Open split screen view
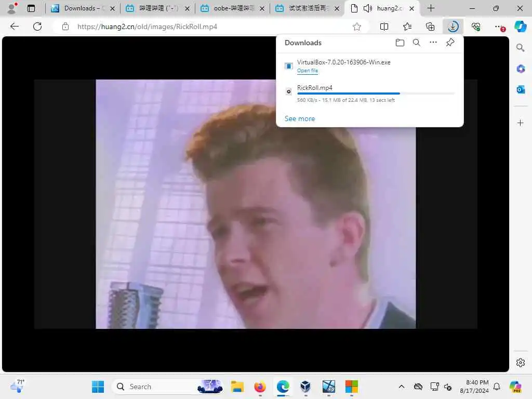This screenshot has height=399, width=532. point(384,26)
